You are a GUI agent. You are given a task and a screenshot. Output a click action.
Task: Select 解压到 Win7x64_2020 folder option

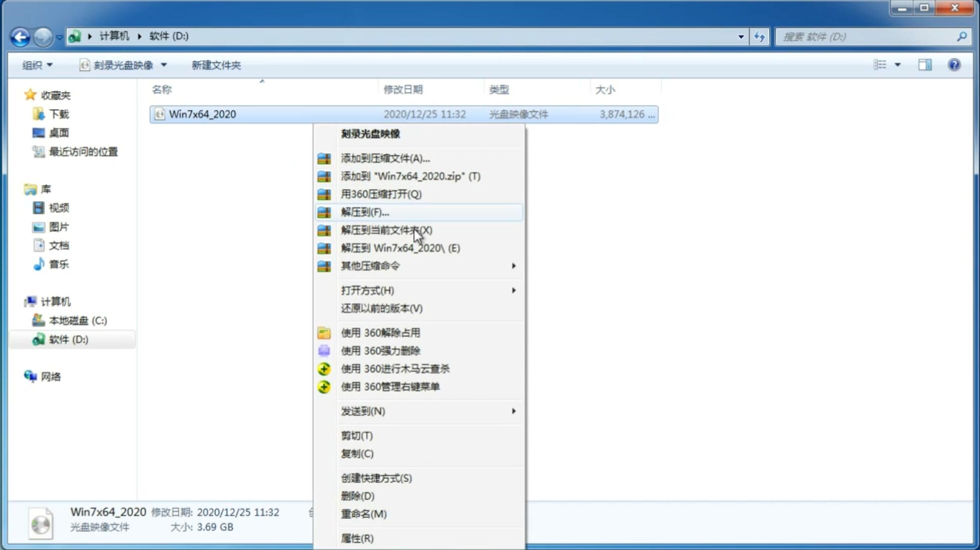(x=400, y=247)
